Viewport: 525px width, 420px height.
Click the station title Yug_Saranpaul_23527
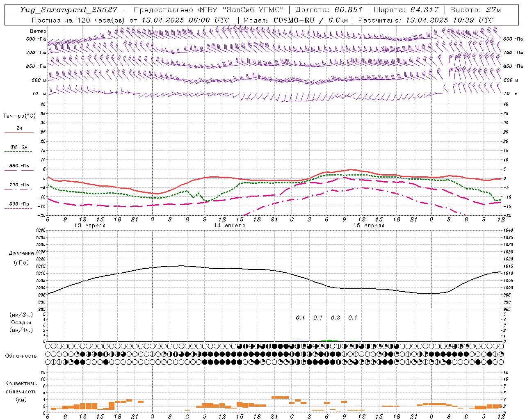(x=68, y=10)
